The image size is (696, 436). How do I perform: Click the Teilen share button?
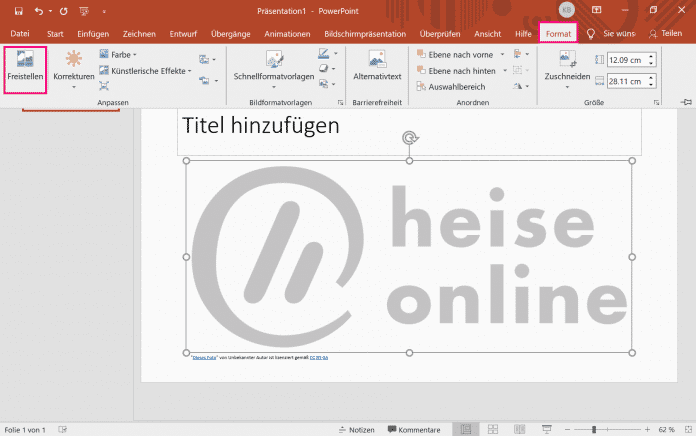click(x=665, y=34)
